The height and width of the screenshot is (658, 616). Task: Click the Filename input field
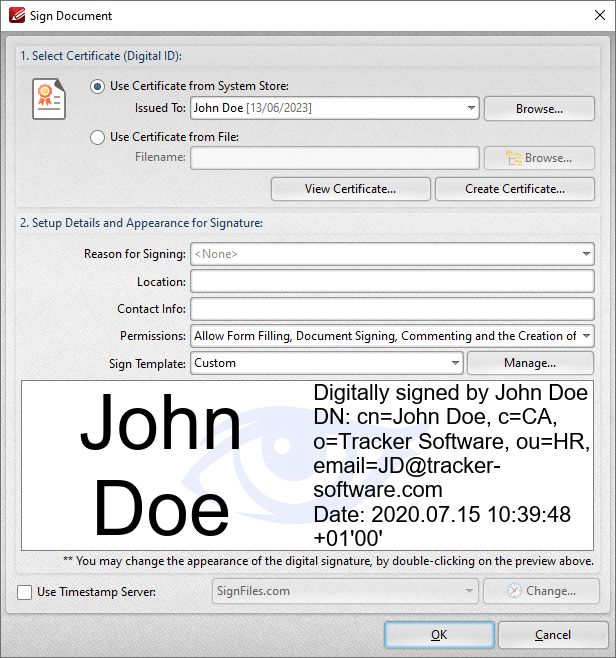(335, 158)
